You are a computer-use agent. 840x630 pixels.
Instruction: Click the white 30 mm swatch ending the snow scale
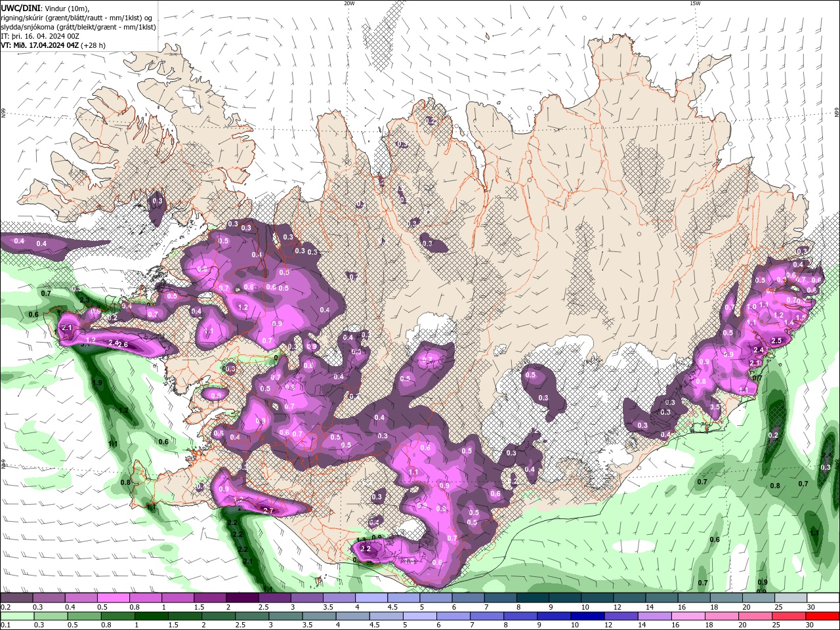823,597
